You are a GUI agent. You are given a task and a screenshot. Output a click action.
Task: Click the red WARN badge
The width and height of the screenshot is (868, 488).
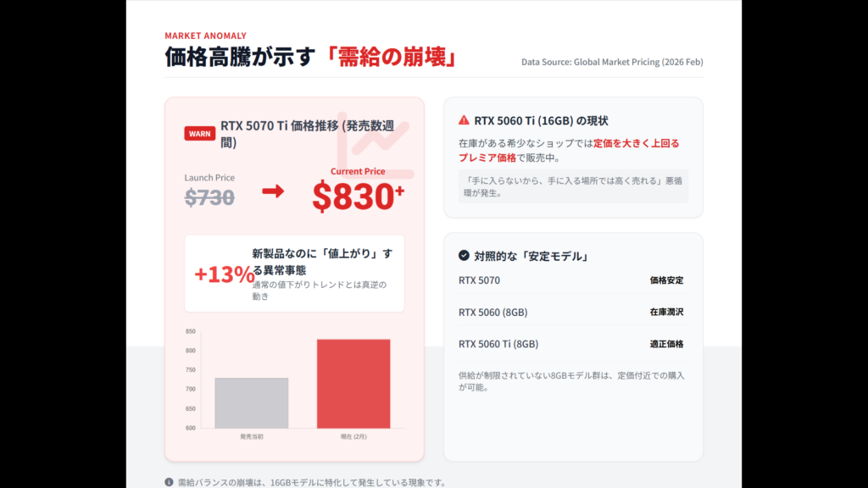pos(200,133)
